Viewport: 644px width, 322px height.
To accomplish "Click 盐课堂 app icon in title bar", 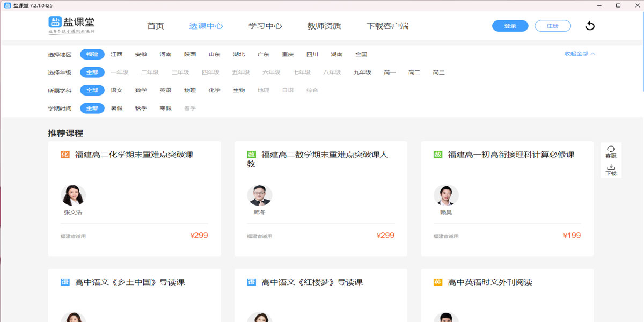I will 7,5.
